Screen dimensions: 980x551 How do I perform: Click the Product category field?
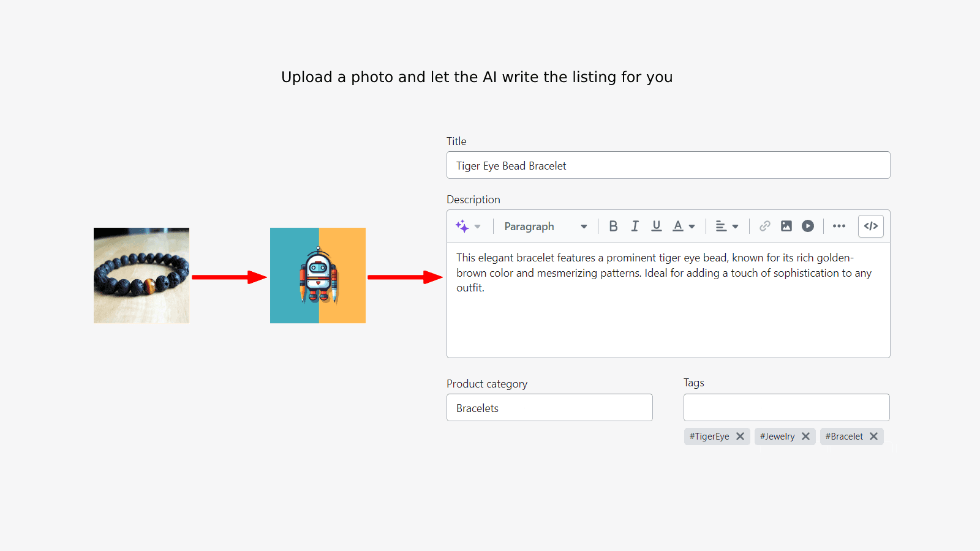(549, 408)
